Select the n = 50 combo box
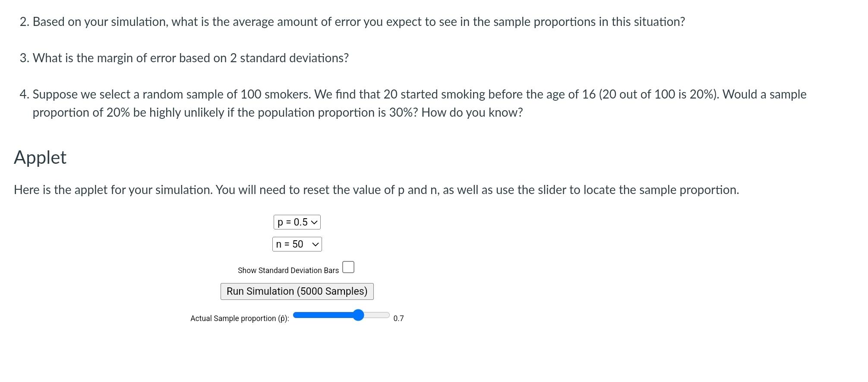 point(297,244)
